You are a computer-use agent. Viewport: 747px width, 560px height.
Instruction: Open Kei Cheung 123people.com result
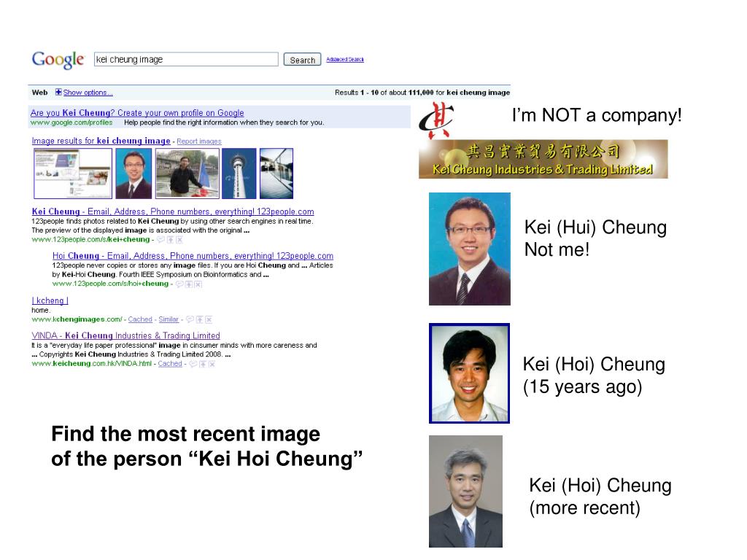click(x=173, y=211)
